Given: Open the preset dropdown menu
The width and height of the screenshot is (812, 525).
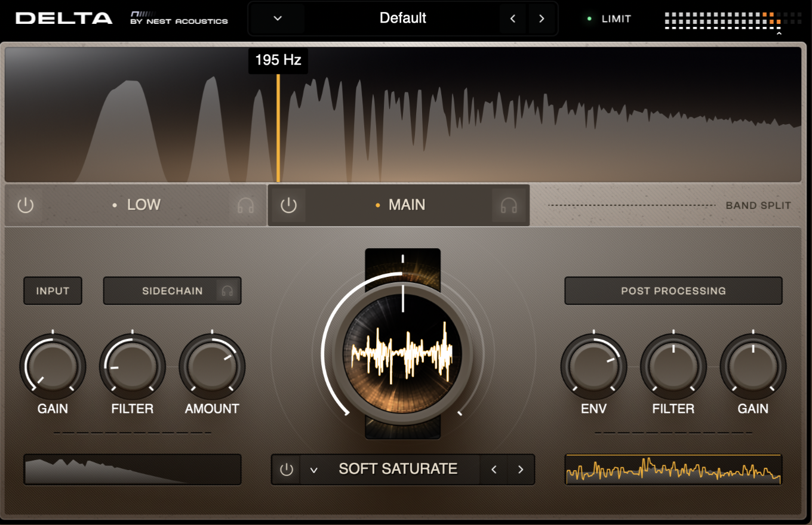Looking at the screenshot, I should (x=278, y=18).
